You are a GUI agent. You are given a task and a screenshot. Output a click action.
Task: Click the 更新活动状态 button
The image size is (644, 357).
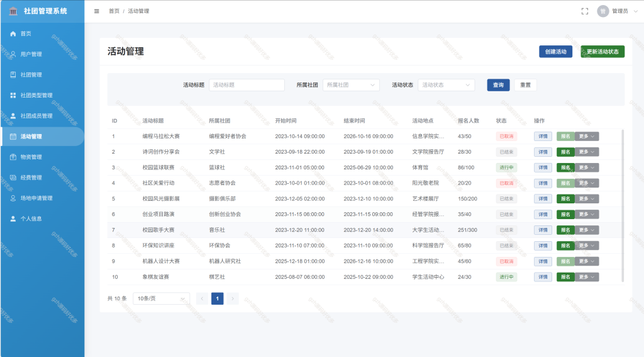[602, 52]
